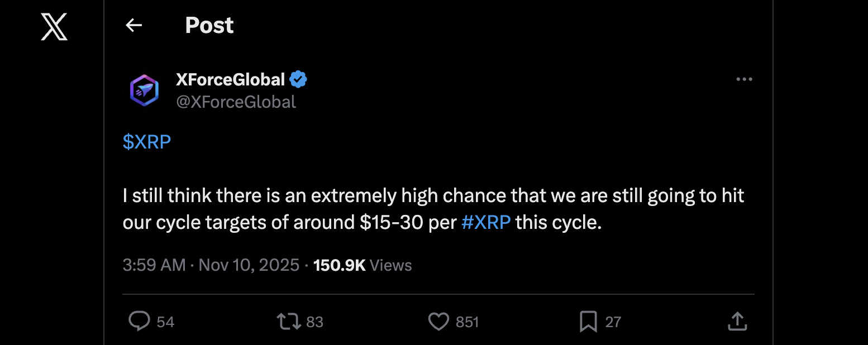Click the post's main text body
The height and width of the screenshot is (345, 868).
coord(391,209)
